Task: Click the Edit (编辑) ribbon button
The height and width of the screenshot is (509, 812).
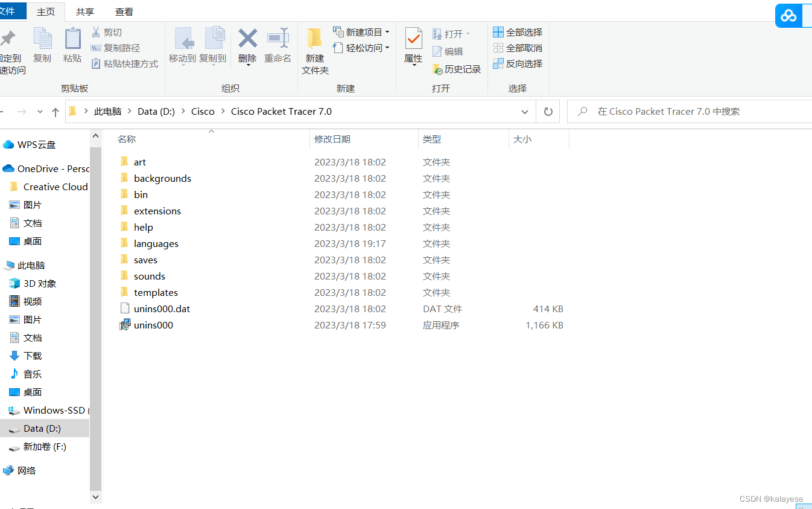Action: coord(448,52)
